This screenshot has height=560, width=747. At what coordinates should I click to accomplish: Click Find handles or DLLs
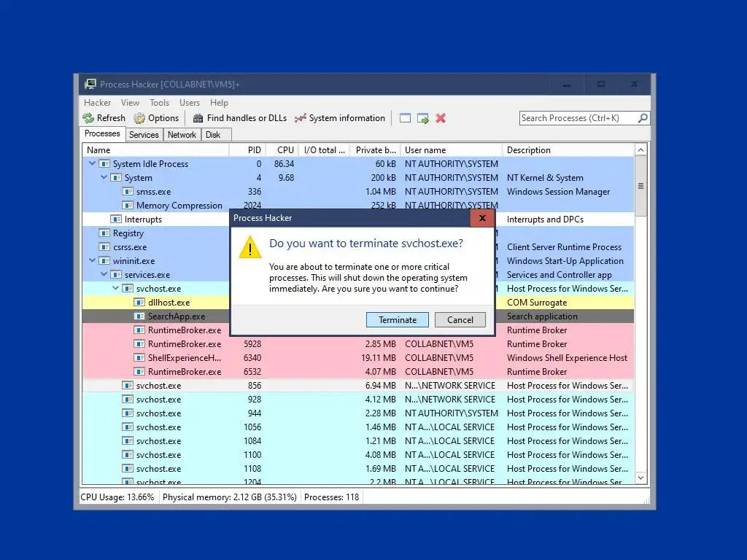click(239, 118)
